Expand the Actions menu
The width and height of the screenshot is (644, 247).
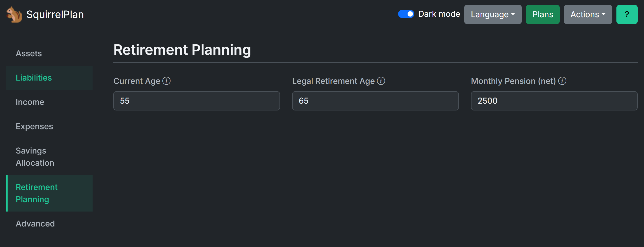(588, 14)
